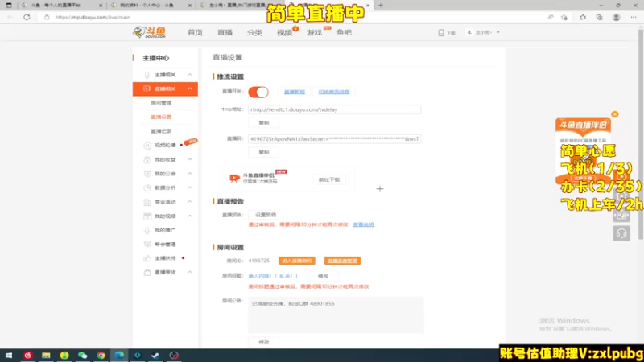Click the 我的公会 shield icon
This screenshot has height=362, width=644.
coord(147,174)
